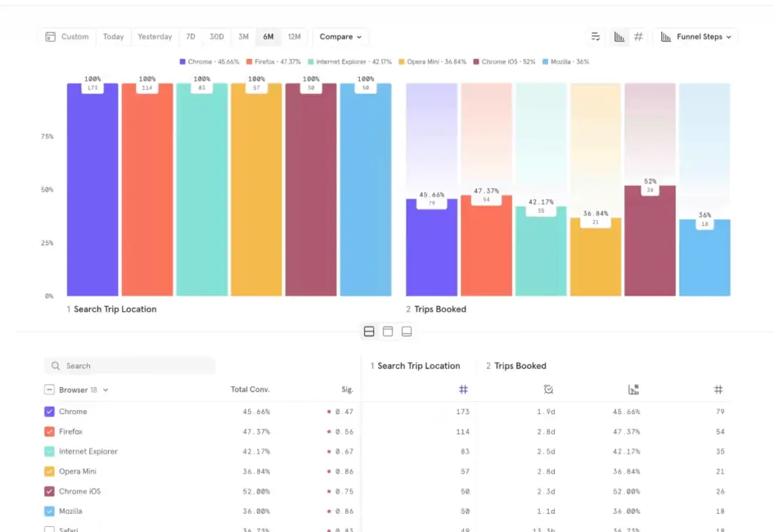Select the middle panel layout icon
The image size is (774, 532).
pyautogui.click(x=388, y=331)
